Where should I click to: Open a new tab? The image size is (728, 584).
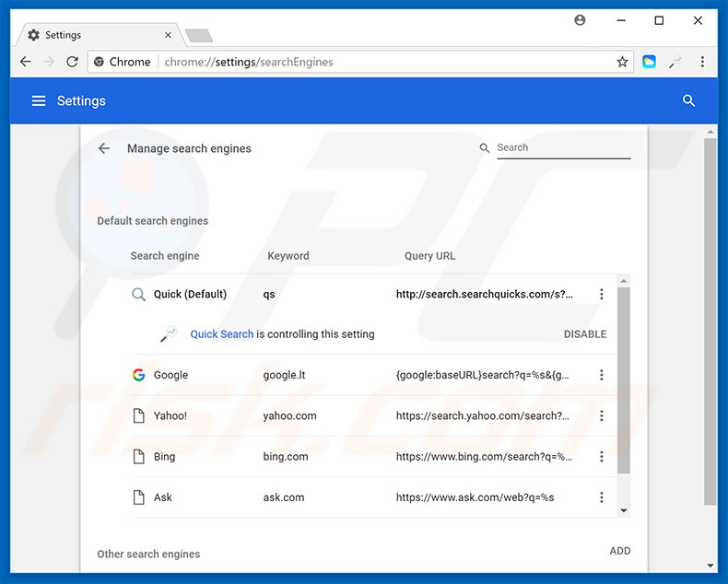pos(199,35)
